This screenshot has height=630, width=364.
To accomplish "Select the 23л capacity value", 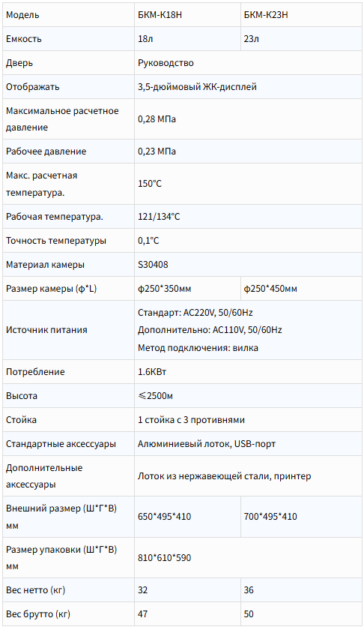I will [x=251, y=39].
